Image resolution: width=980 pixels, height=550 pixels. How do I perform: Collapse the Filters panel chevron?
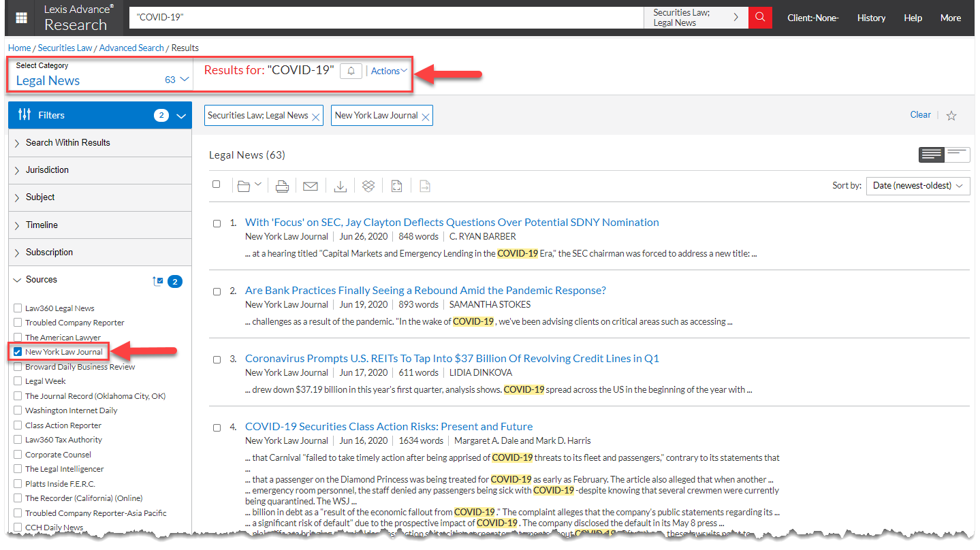pos(180,116)
